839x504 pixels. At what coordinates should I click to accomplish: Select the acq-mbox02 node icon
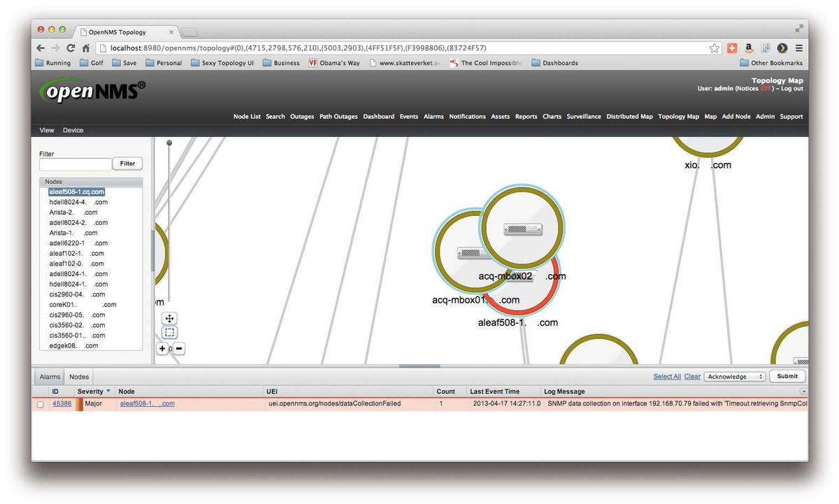(x=522, y=227)
